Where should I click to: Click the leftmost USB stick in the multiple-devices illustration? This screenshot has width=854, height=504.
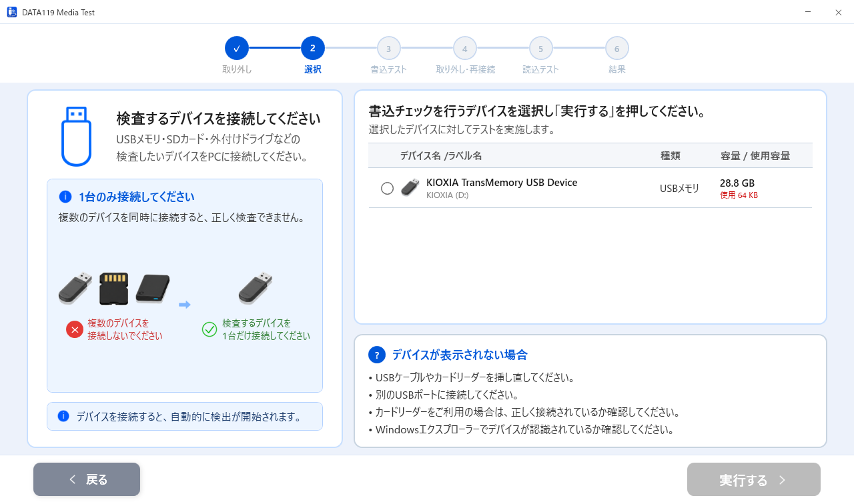point(75,288)
